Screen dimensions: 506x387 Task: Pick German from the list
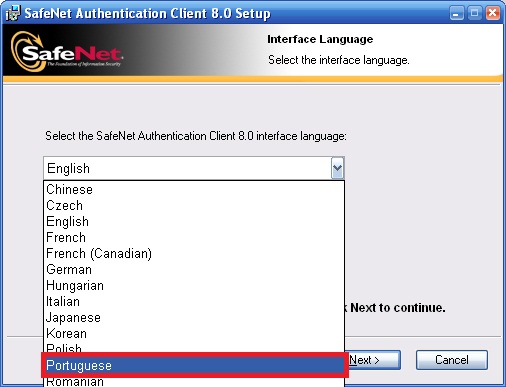pyautogui.click(x=194, y=269)
